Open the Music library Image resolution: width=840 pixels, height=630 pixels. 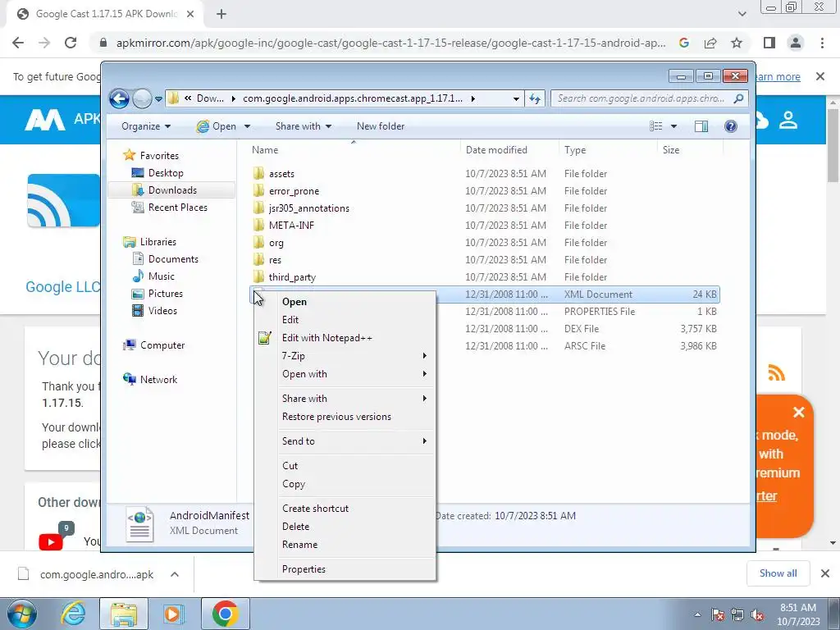click(161, 276)
